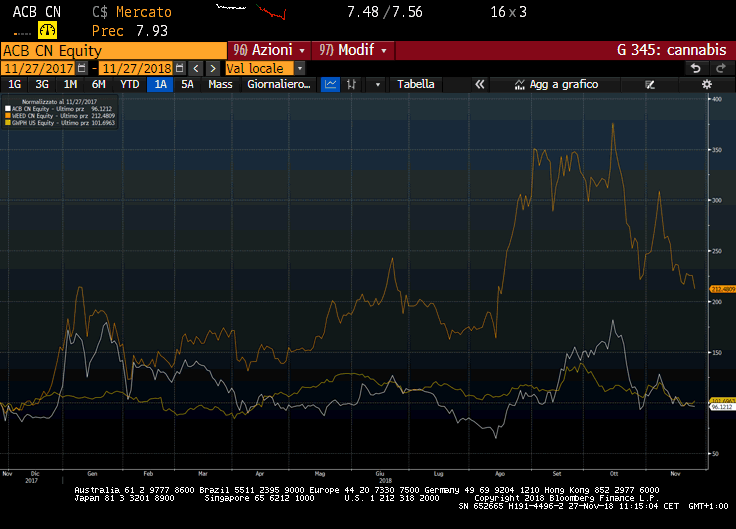This screenshot has width=736, height=529.
Task: Shift the date range backward with left arrow
Action: (x=196, y=69)
